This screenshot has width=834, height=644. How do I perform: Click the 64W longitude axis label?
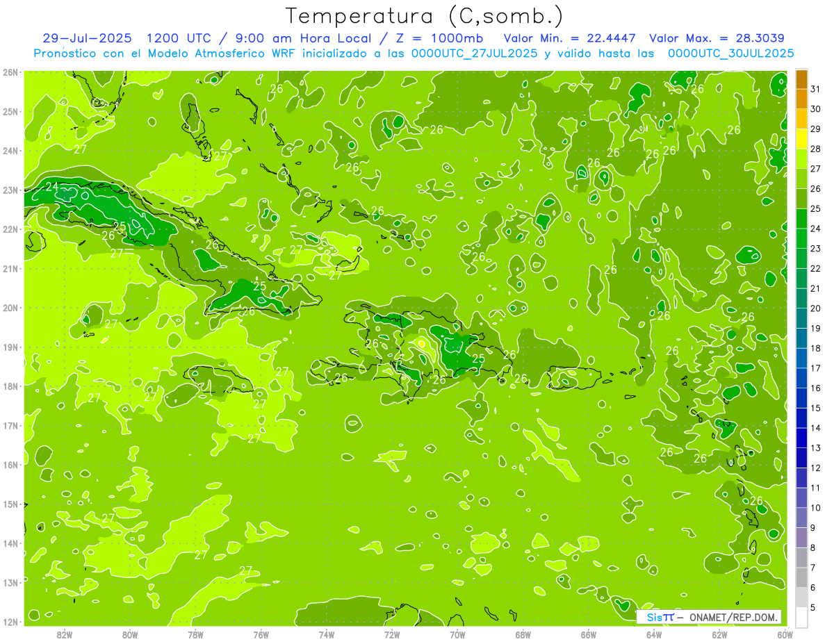click(x=654, y=634)
